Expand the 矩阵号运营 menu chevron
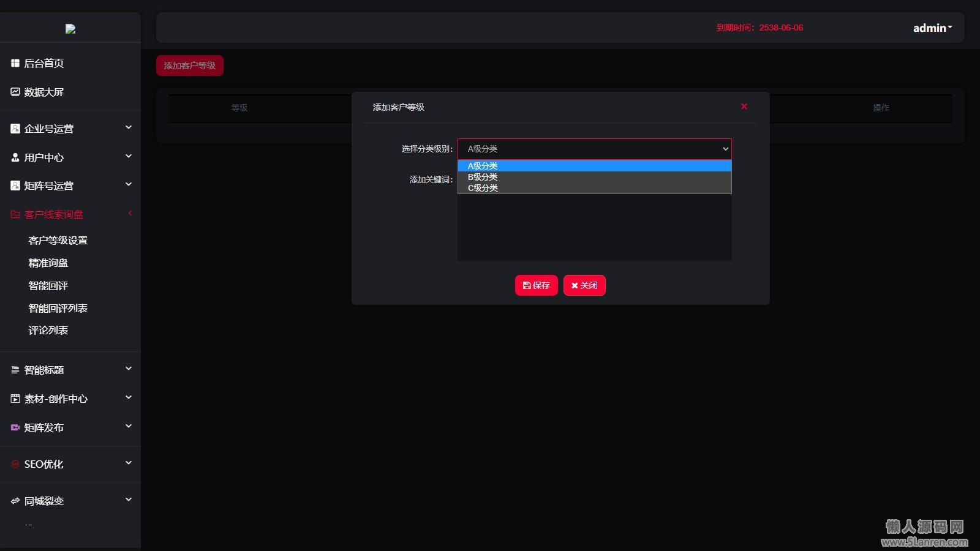 tap(129, 185)
